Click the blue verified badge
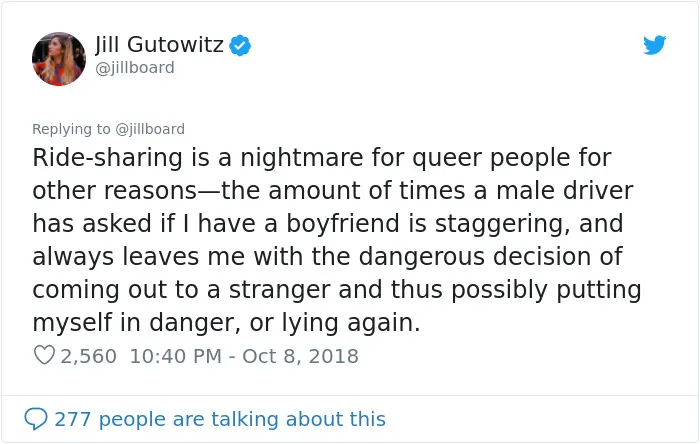This screenshot has width=700, height=444. pyautogui.click(x=240, y=45)
